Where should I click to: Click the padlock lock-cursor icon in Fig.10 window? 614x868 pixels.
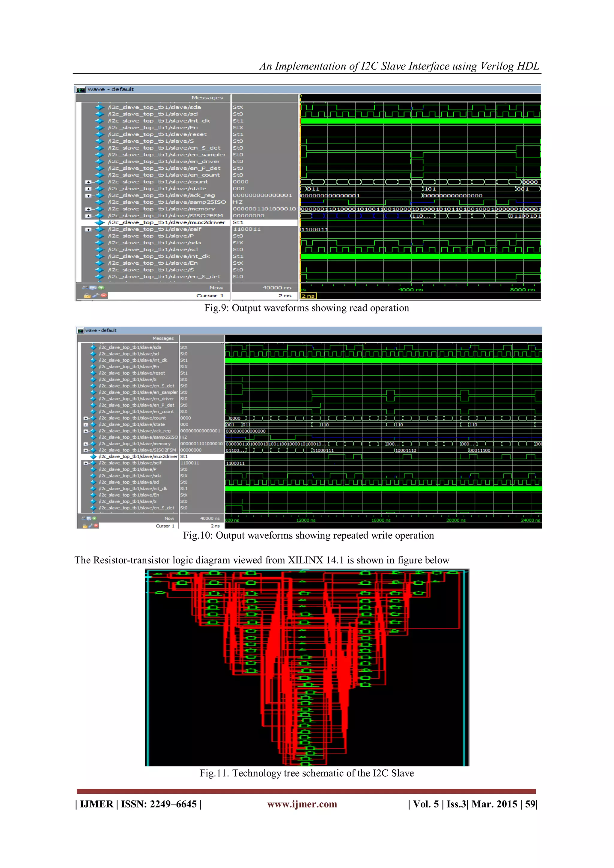(x=85, y=525)
